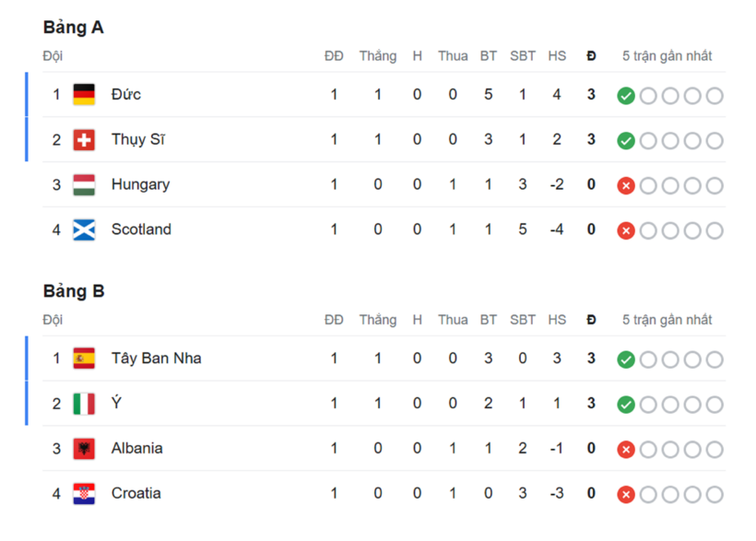The image size is (756, 541).
Task: Click the Germany flag icon
Action: pos(84,94)
